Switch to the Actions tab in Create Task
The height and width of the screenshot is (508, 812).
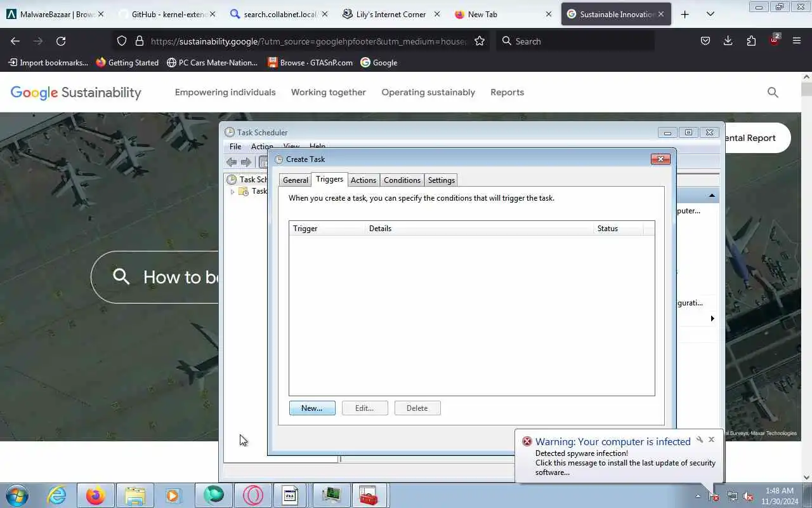pos(363,180)
